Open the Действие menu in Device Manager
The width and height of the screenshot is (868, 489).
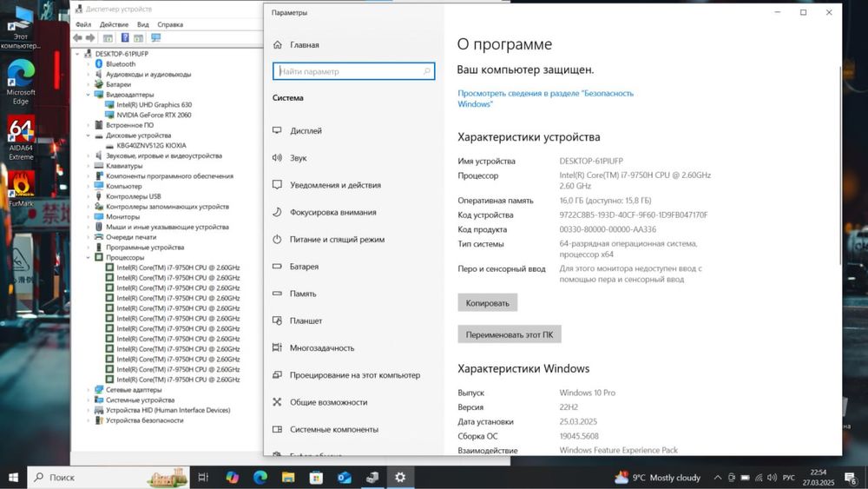tap(114, 24)
